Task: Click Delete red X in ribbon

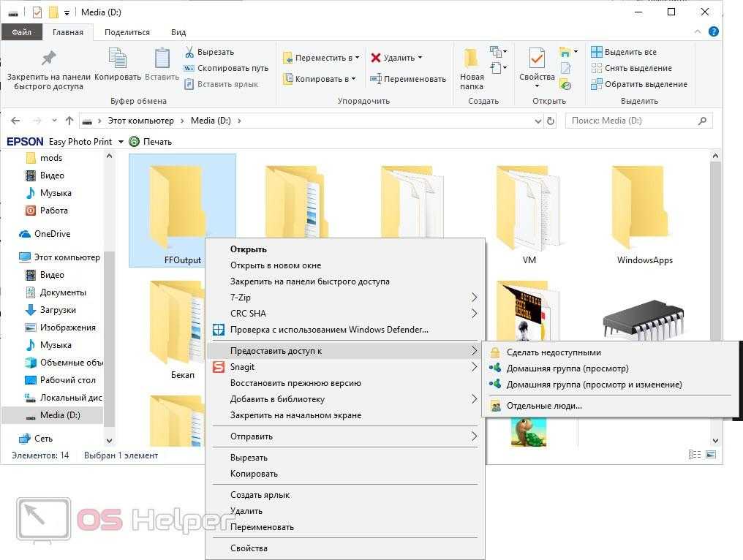Action: coord(376,58)
